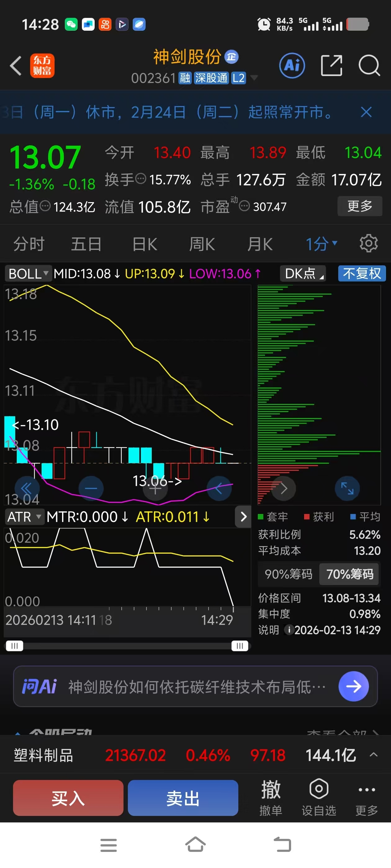Open chart settings gear icon

(369, 243)
